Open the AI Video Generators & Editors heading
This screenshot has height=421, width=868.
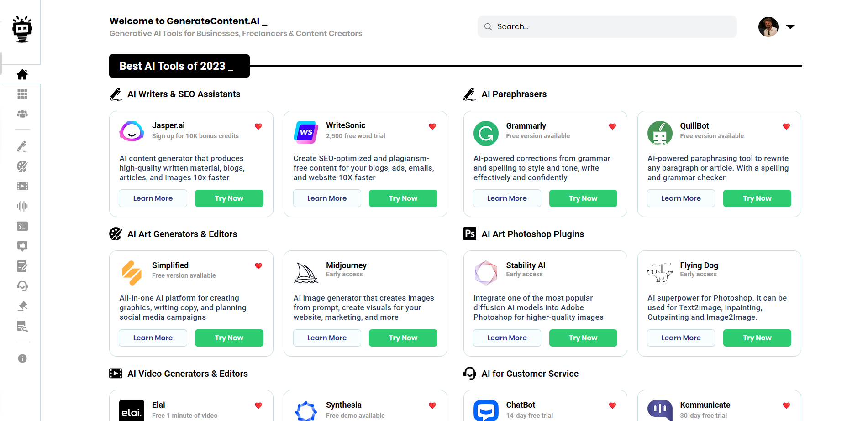188,374
